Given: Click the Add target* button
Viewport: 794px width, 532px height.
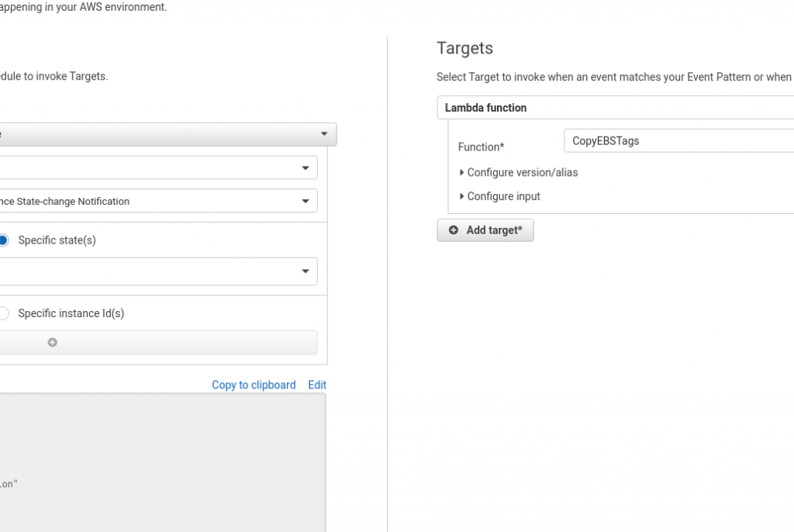Looking at the screenshot, I should coord(485,230).
